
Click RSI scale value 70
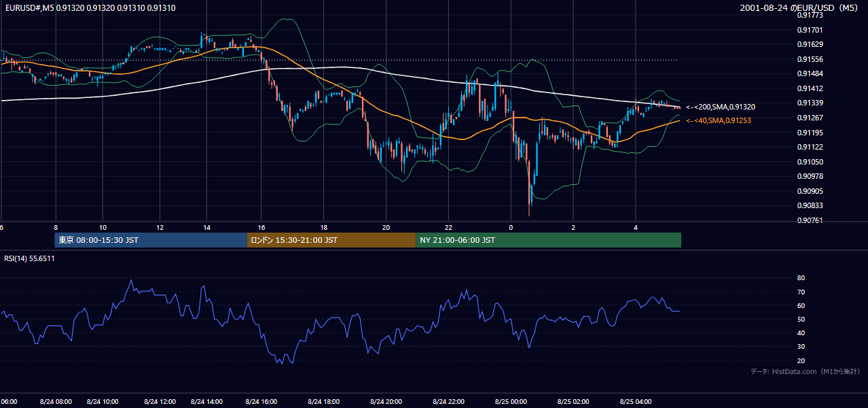[x=801, y=292]
